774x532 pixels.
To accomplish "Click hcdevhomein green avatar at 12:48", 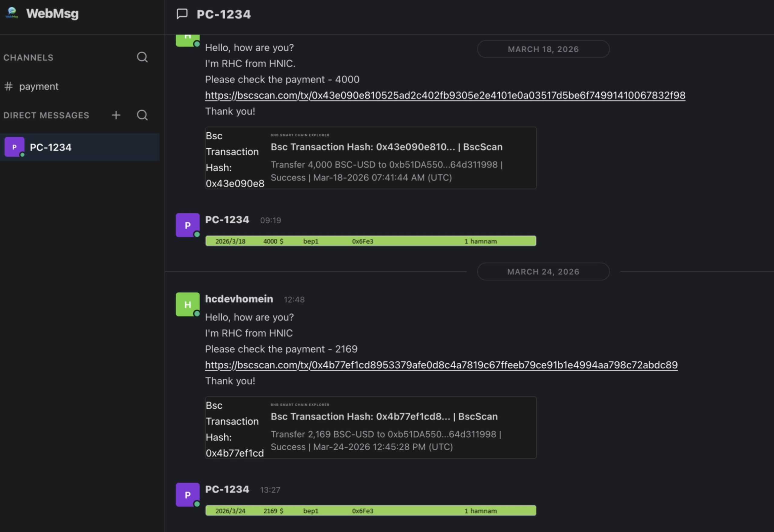I will pyautogui.click(x=187, y=304).
